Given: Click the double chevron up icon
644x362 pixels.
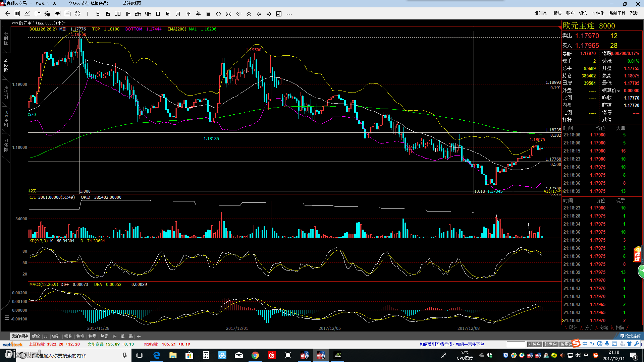Looking at the screenshot, I should click(249, 14).
